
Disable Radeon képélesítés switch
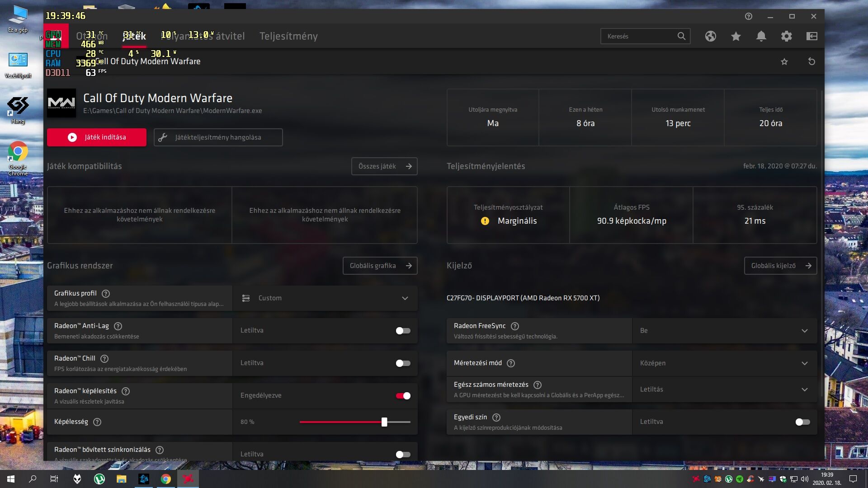coord(403,396)
